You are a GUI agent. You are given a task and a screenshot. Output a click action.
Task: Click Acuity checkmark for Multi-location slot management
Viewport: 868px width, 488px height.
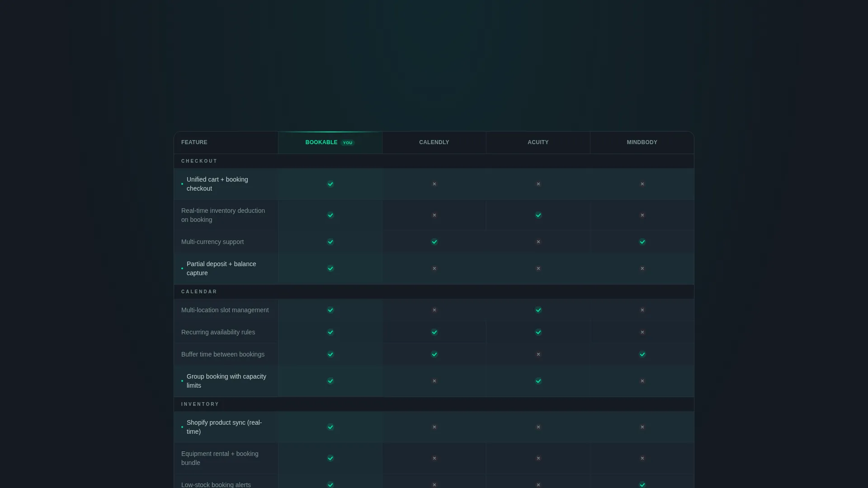(x=538, y=310)
